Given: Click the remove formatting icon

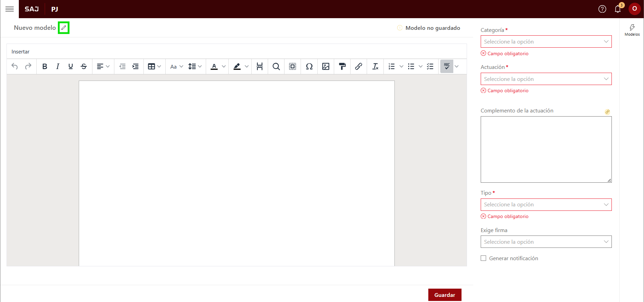Looking at the screenshot, I should point(375,67).
